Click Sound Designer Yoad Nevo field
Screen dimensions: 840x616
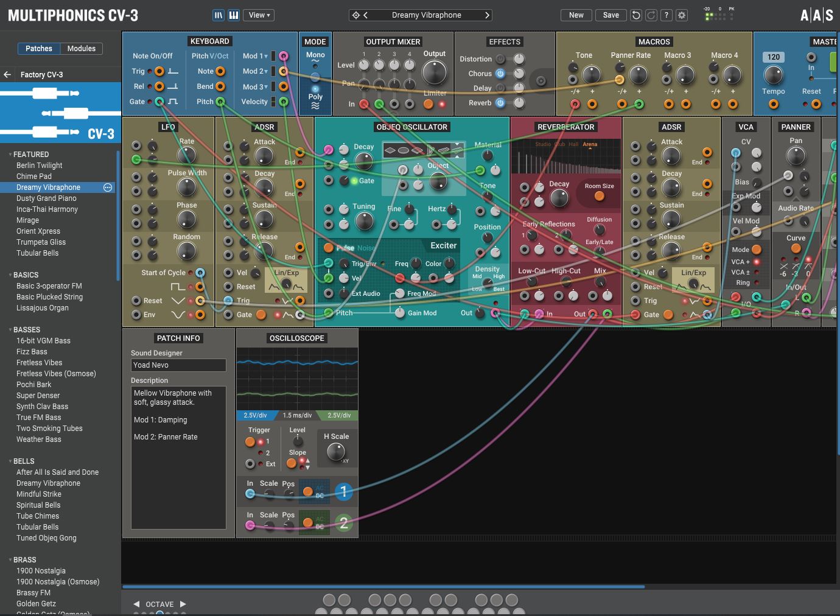tap(178, 365)
